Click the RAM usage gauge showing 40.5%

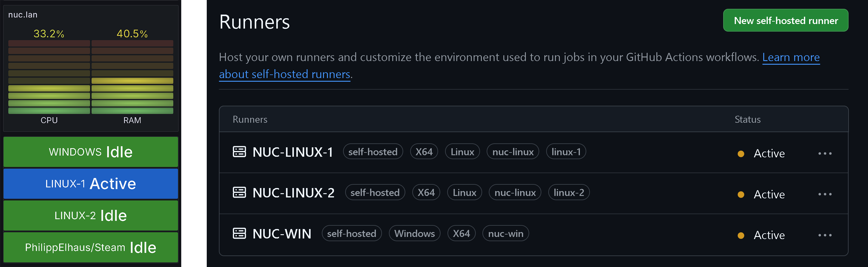(132, 77)
